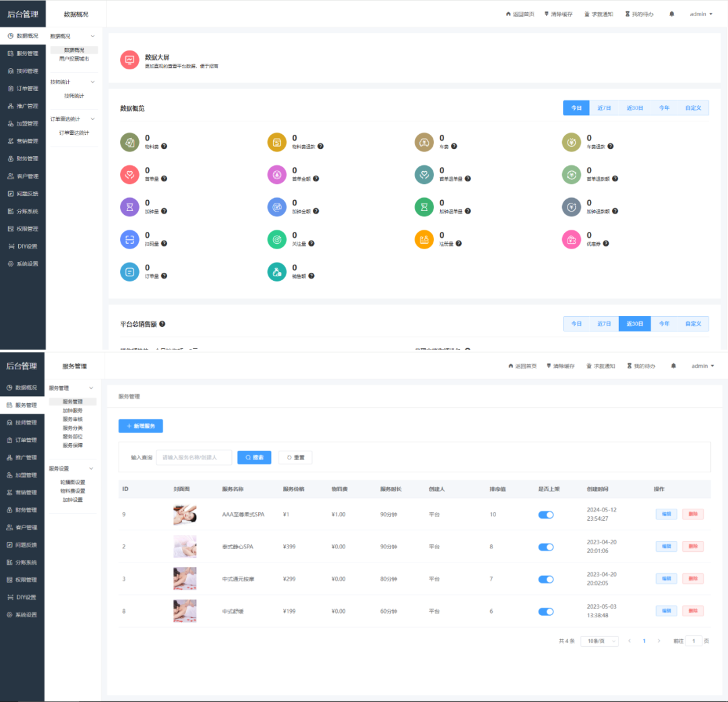Viewport: 728px width, 702px height.
Task: Click the 关注量 green target icon
Action: click(277, 239)
